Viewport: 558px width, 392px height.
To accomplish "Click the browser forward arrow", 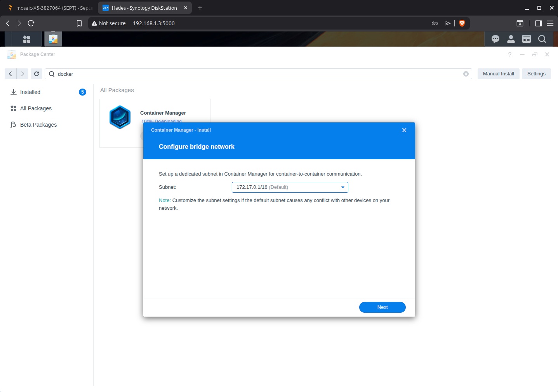I will [x=19, y=23].
